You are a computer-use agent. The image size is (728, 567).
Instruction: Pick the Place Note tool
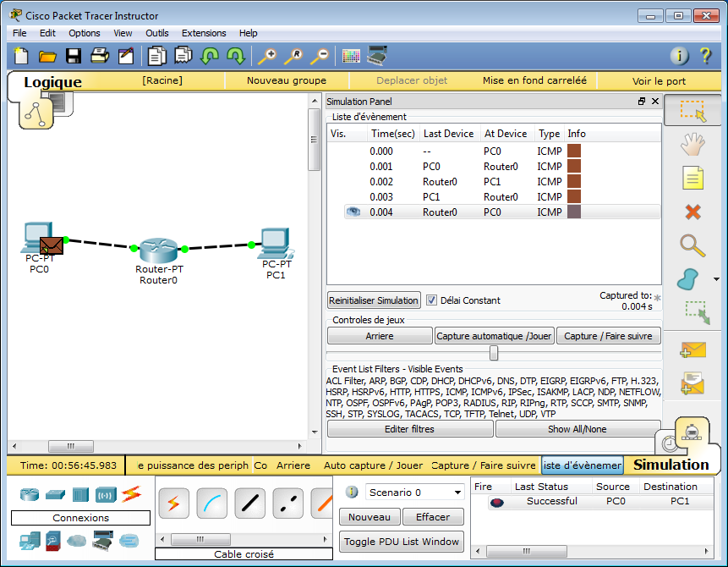tap(692, 178)
